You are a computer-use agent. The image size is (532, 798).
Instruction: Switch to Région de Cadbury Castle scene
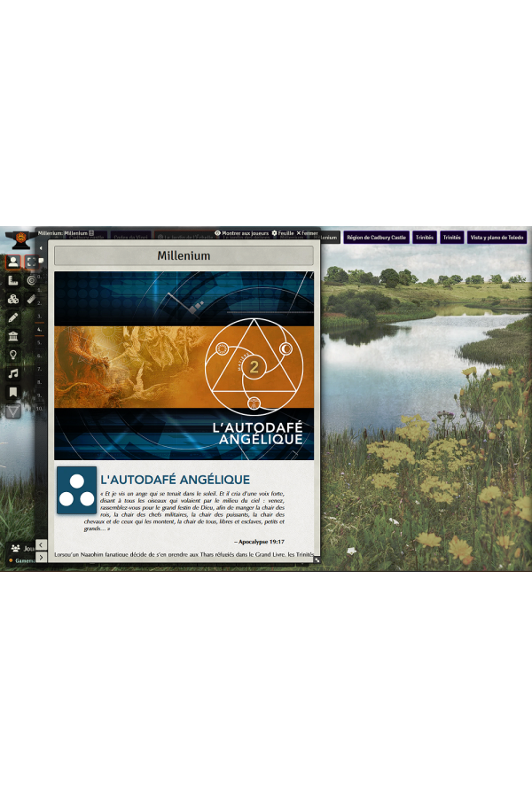tap(375, 238)
